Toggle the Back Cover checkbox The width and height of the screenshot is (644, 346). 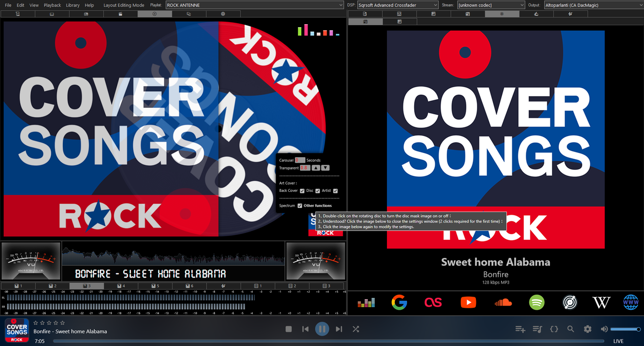point(302,191)
